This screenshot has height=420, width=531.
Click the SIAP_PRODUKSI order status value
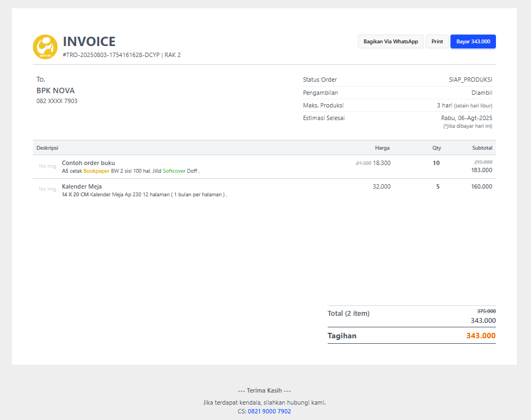[x=470, y=80]
